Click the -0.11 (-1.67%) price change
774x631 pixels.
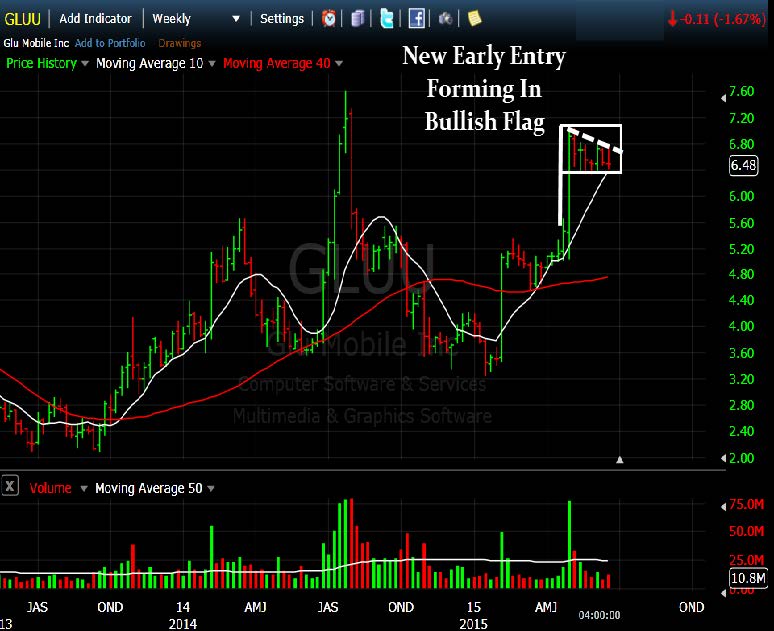tap(717, 19)
